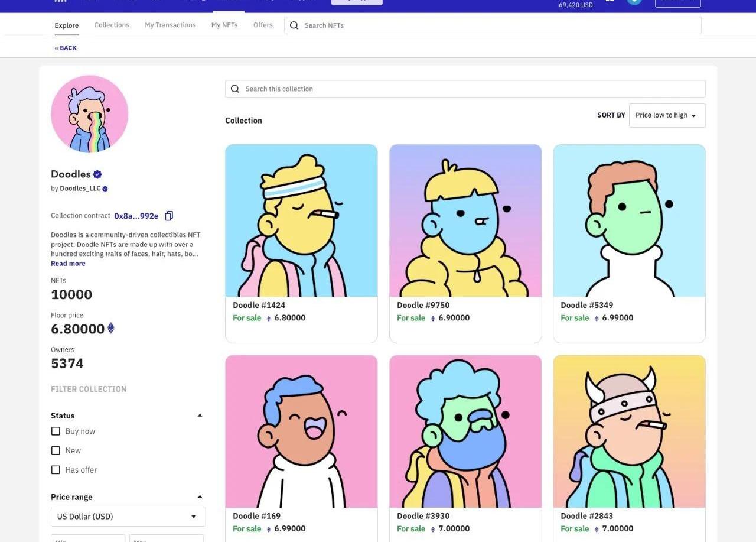The image size is (756, 542).
Task: Switch to the Collections tab
Action: [112, 25]
